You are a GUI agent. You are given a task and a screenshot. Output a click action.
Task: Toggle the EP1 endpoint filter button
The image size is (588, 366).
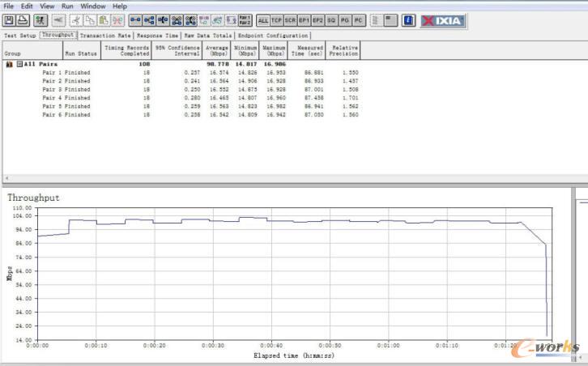(304, 19)
